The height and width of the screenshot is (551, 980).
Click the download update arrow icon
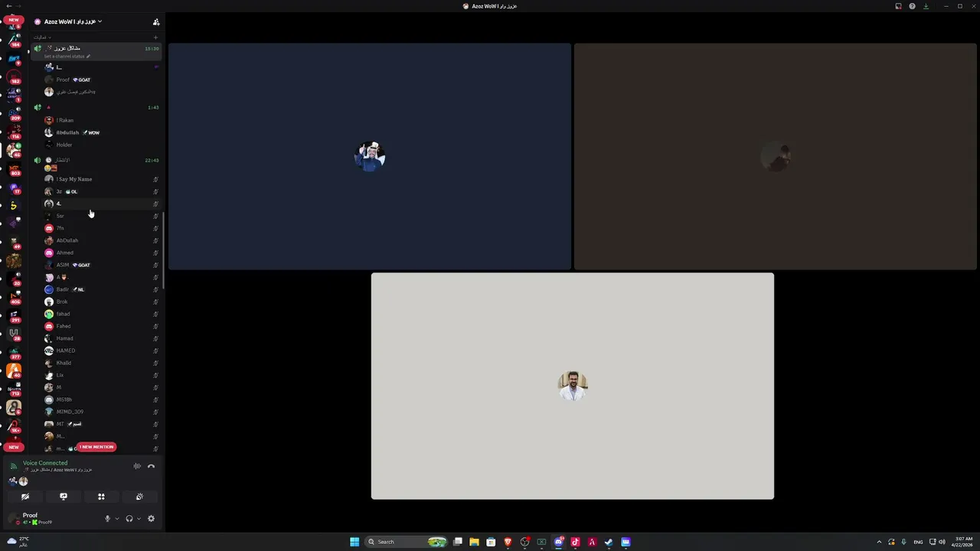[x=926, y=6]
